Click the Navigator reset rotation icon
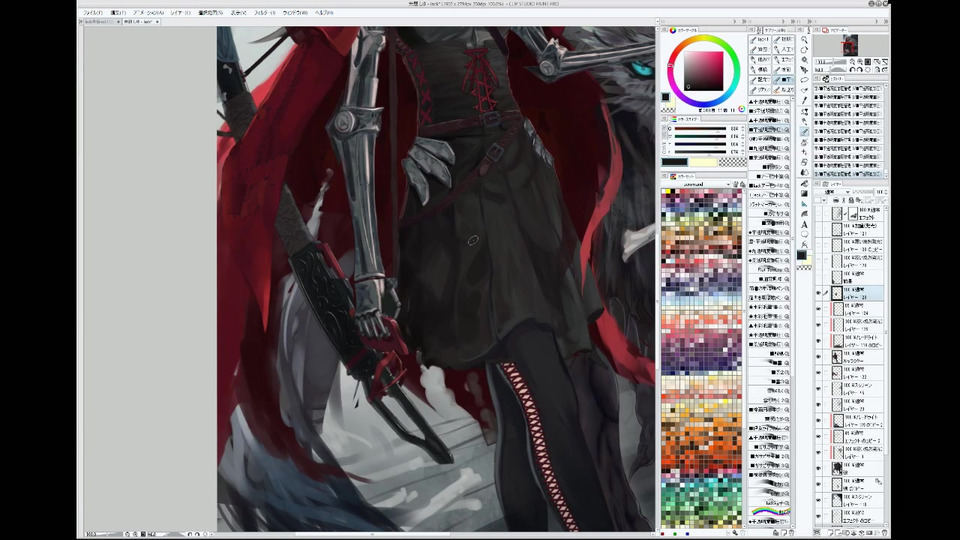This screenshot has width=960, height=540. pos(868,69)
